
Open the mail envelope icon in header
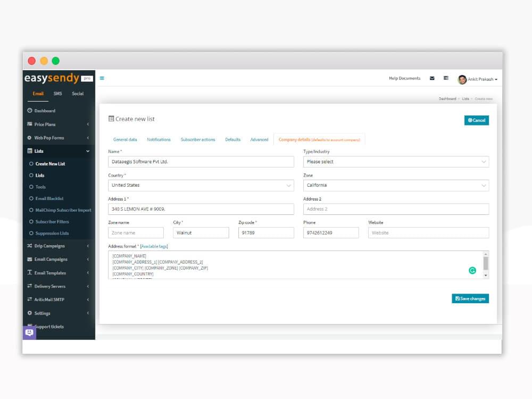[x=432, y=78]
